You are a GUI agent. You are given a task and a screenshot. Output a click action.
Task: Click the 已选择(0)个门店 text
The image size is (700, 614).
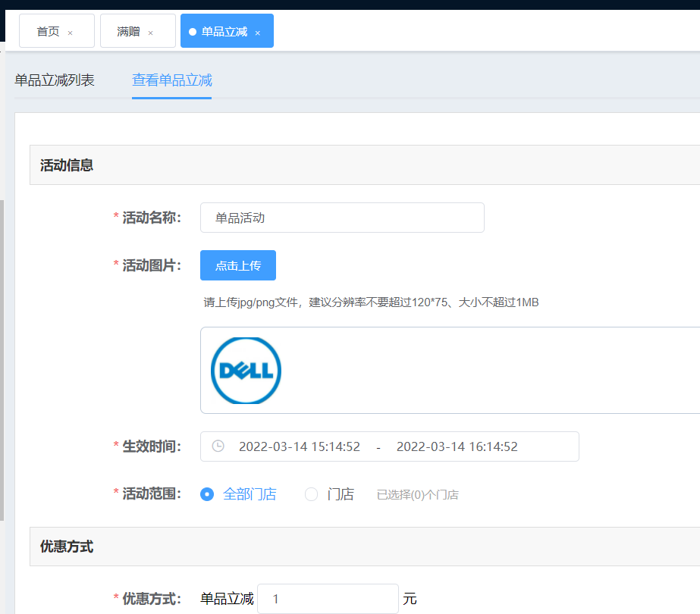click(x=417, y=495)
